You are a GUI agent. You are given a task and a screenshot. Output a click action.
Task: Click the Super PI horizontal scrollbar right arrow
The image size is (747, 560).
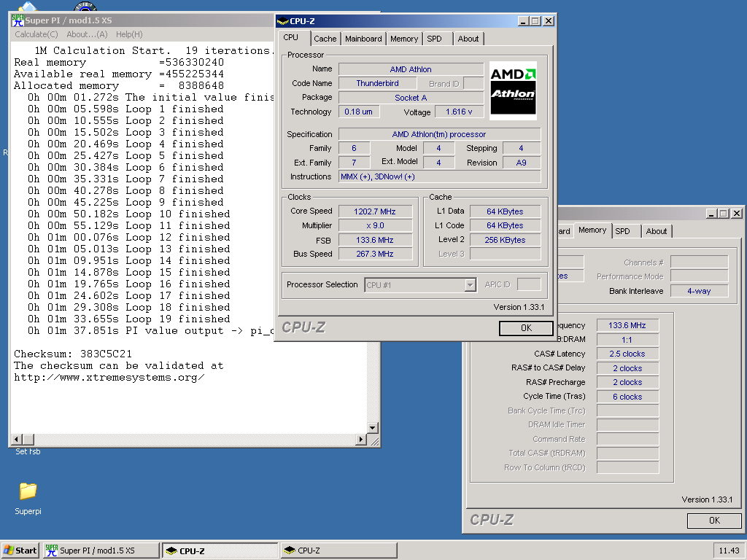361,439
